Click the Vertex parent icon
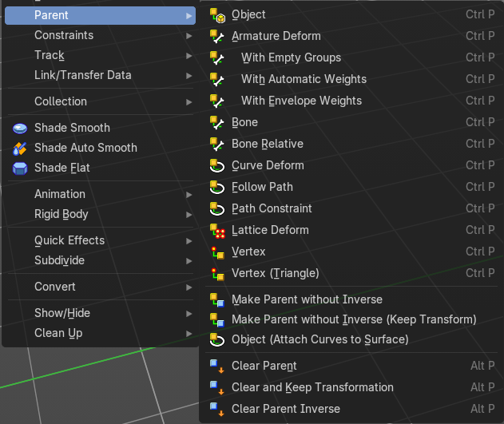Screen dimensions: 504x424 pyautogui.click(x=217, y=252)
